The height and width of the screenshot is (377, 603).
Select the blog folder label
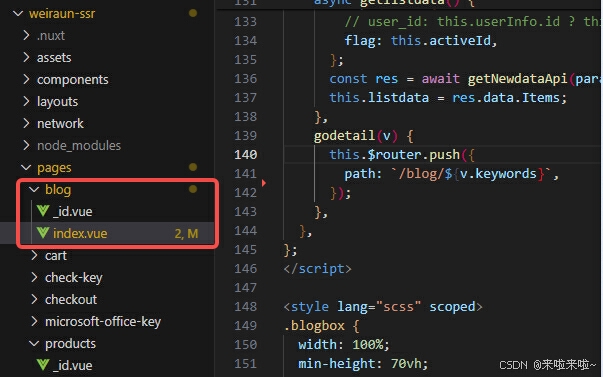58,190
